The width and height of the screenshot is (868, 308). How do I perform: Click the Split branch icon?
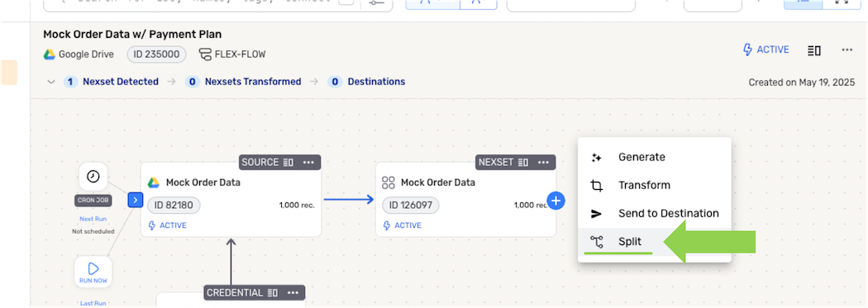[x=596, y=242]
